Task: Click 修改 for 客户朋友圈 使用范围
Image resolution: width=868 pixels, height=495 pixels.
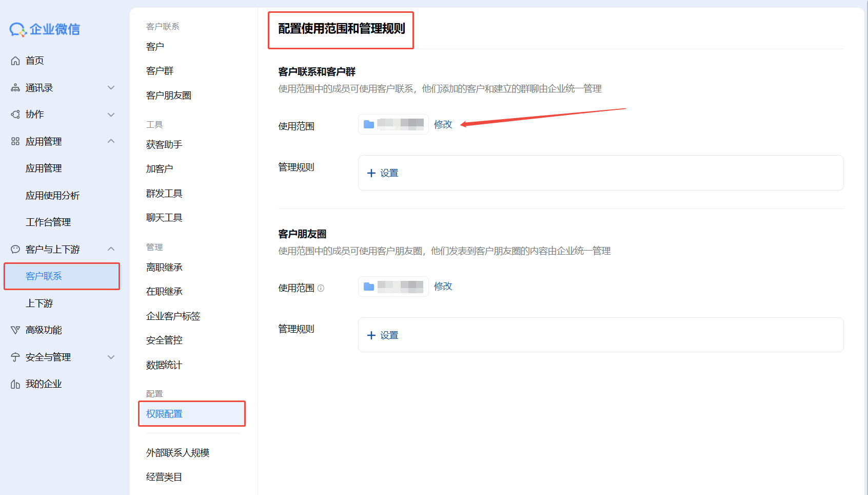Action: pos(443,286)
